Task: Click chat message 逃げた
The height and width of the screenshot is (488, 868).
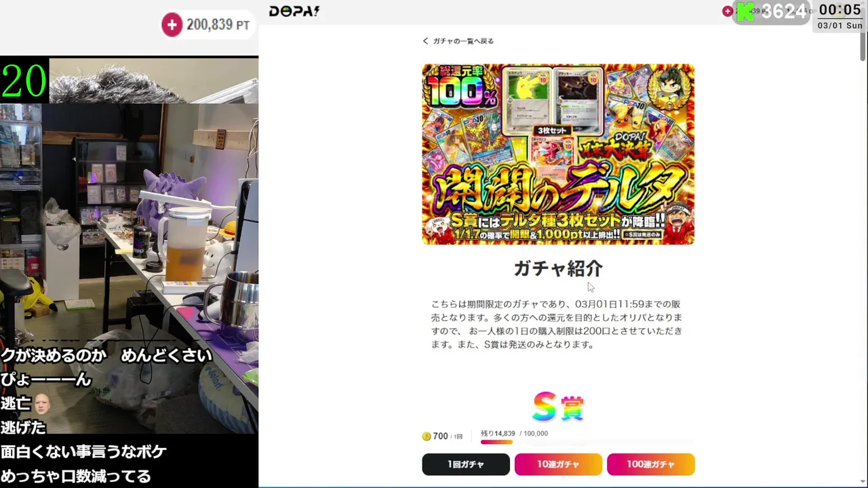Action: pos(24,428)
